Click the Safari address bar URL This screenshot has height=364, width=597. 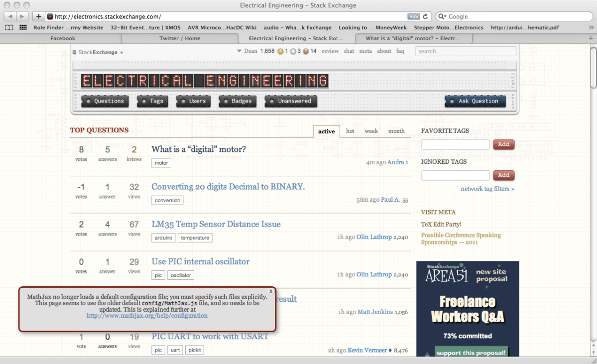(x=108, y=16)
